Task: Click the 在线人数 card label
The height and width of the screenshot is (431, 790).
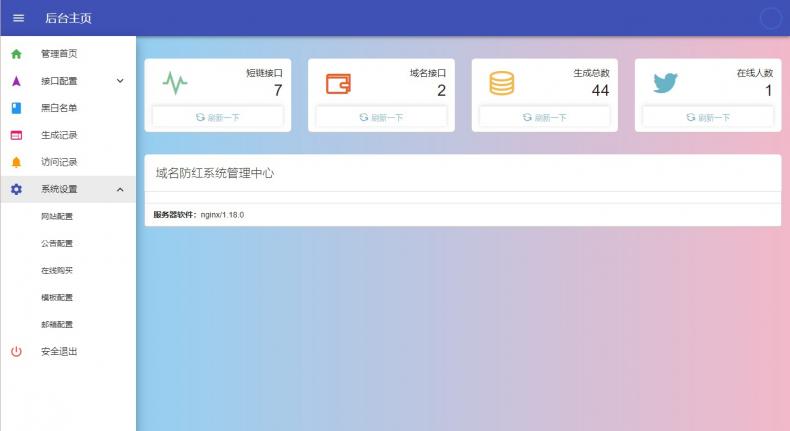Action: point(755,73)
